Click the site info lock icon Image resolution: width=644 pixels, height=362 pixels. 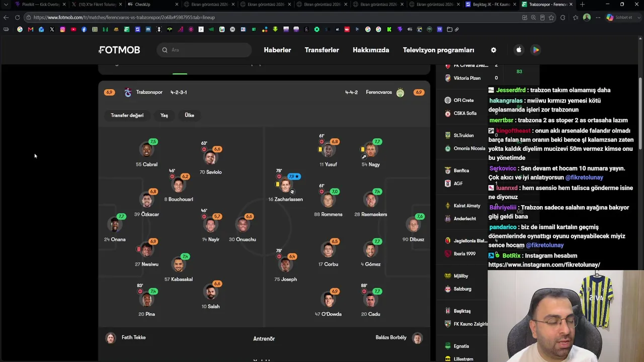coord(29,17)
